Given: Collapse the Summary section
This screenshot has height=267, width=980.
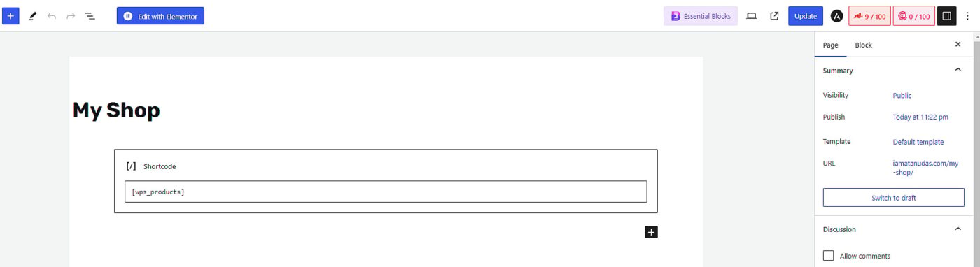Looking at the screenshot, I should pyautogui.click(x=958, y=70).
